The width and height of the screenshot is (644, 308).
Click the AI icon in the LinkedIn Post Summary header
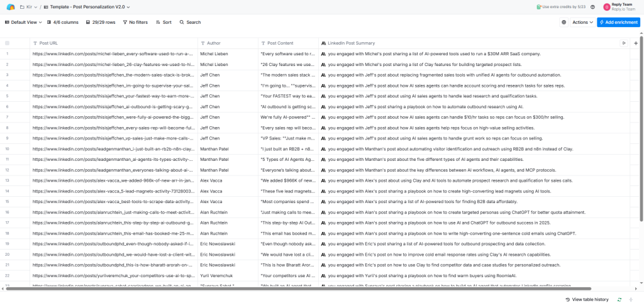(323, 43)
